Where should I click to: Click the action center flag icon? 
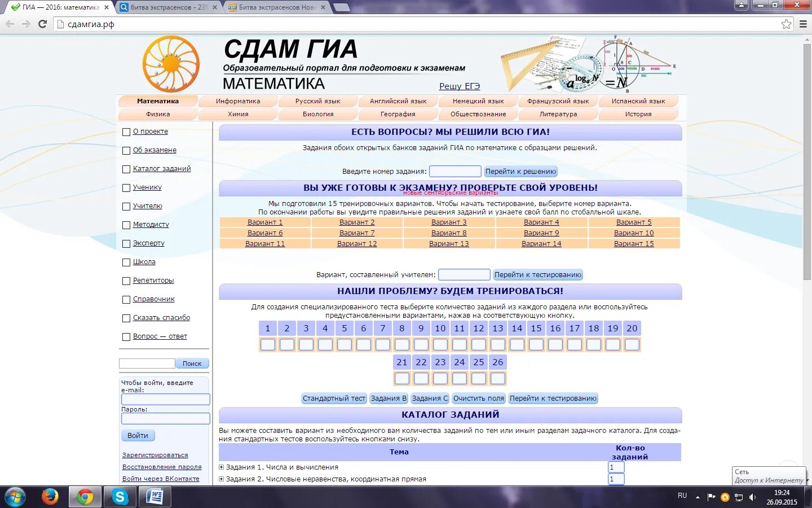tap(711, 497)
